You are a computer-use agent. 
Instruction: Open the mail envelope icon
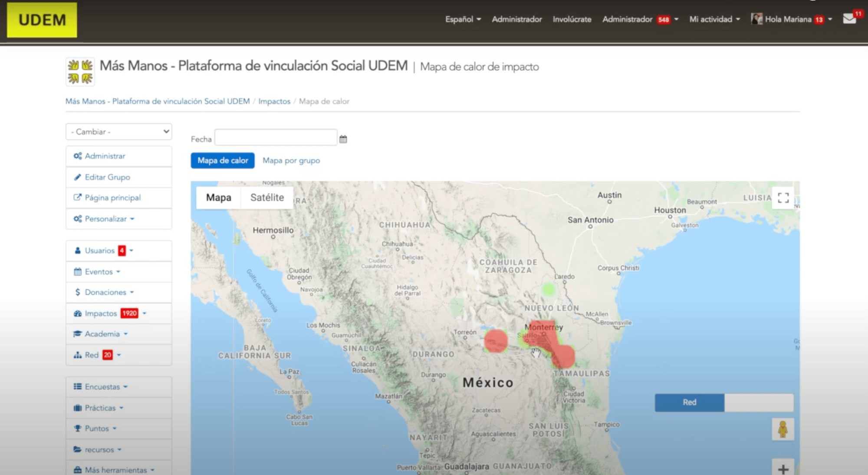pyautogui.click(x=849, y=19)
